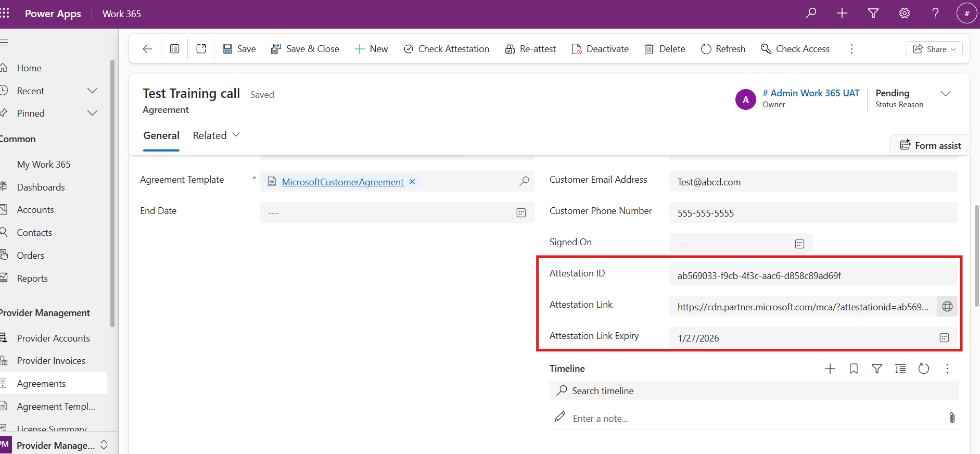Click the Attestation ID field
980x454 pixels.
tap(813, 275)
